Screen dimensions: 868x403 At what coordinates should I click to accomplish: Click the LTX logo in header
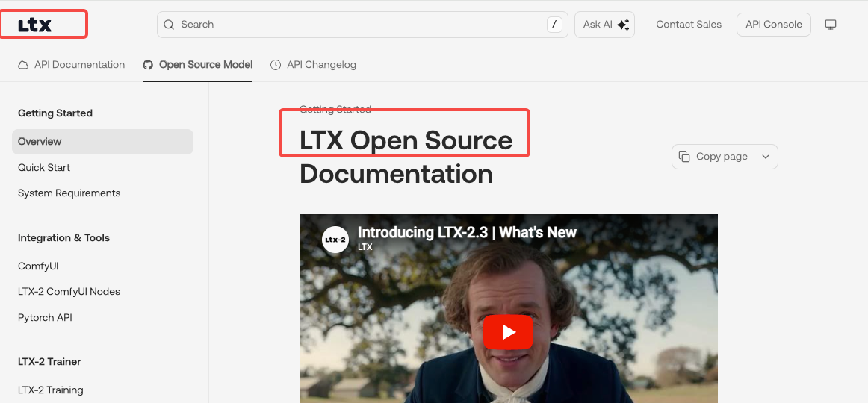click(x=35, y=25)
